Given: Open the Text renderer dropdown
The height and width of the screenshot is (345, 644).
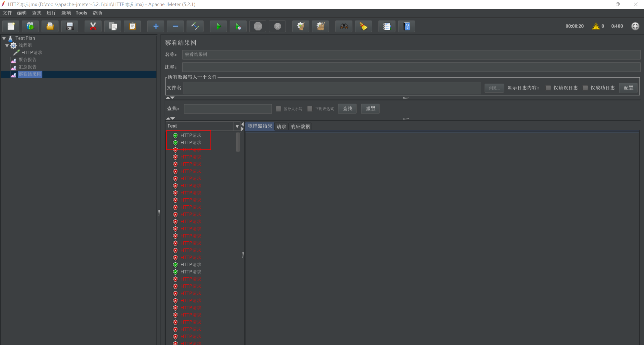Looking at the screenshot, I should [x=237, y=126].
